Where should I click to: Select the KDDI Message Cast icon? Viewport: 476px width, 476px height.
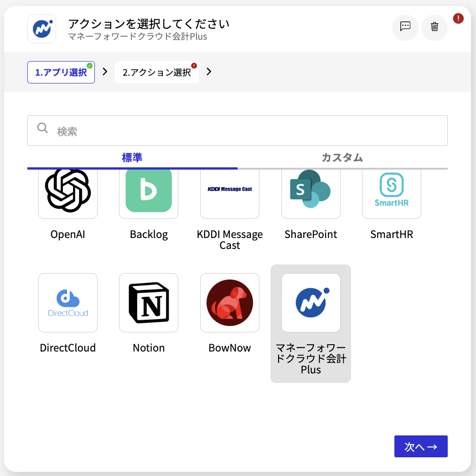[230, 194]
